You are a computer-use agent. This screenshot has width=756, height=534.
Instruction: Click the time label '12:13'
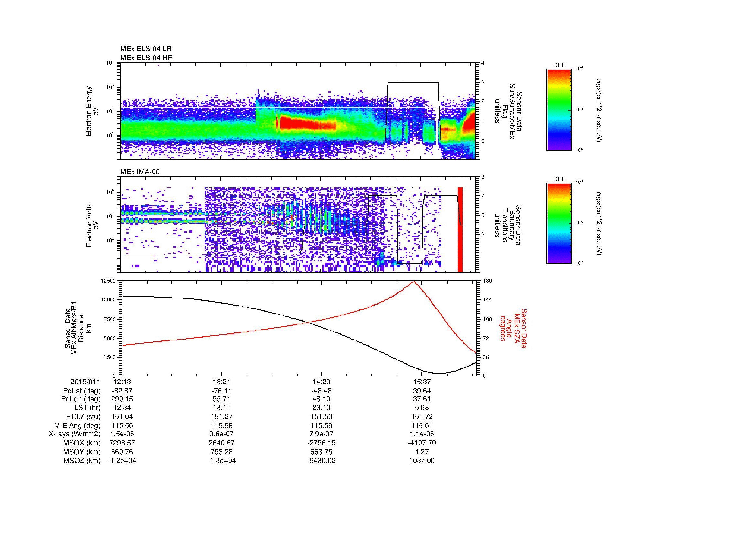pos(122,382)
